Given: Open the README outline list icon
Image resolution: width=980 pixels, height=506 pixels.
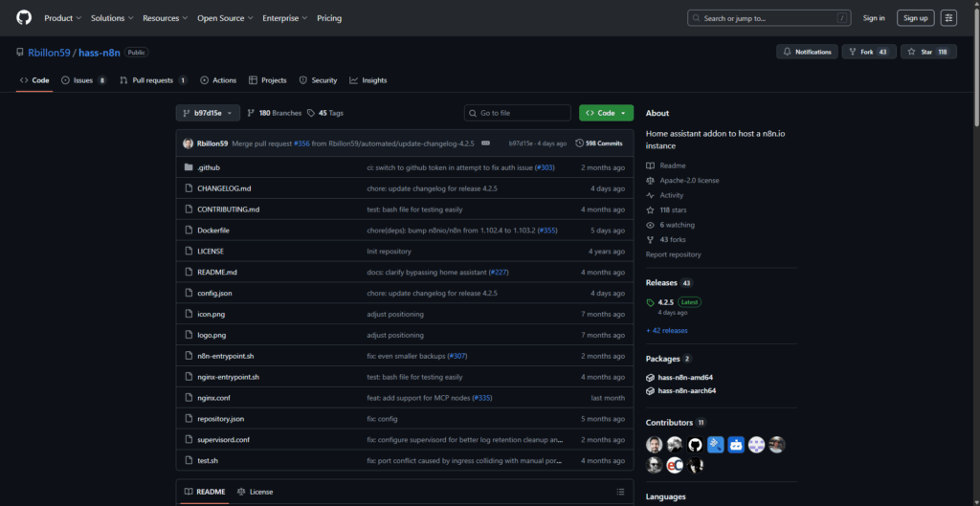Looking at the screenshot, I should pos(620,492).
